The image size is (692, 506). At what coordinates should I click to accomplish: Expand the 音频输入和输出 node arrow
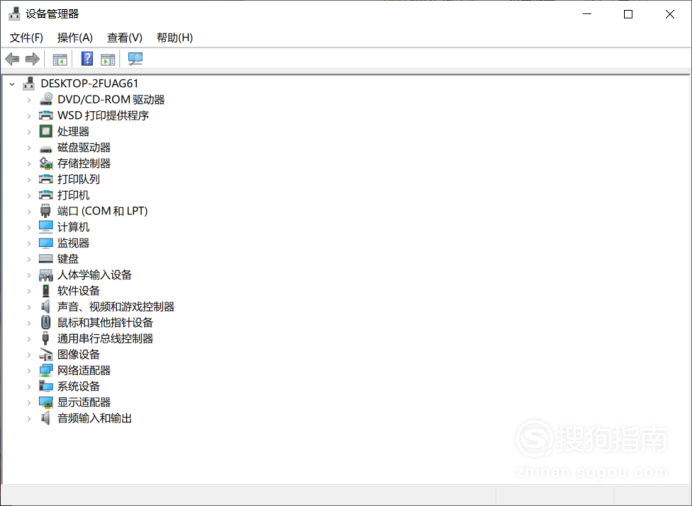click(x=29, y=418)
